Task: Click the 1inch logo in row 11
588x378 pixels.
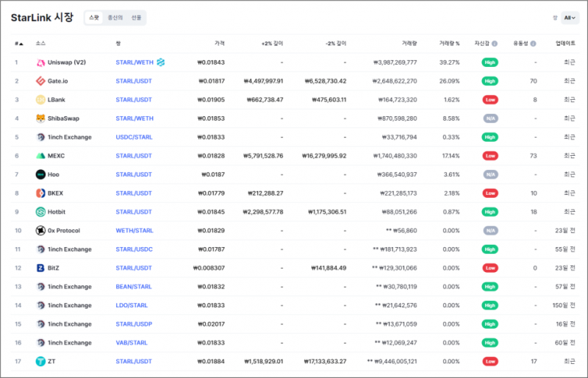Action: (40, 249)
